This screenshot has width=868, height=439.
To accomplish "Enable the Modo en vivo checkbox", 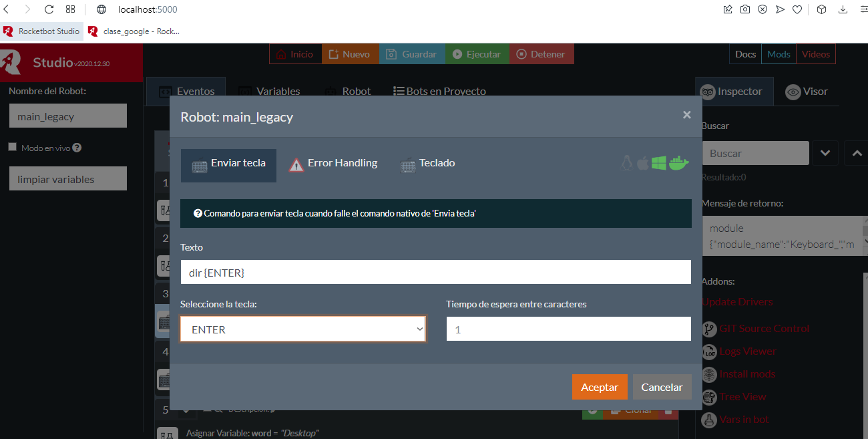I will 13,147.
